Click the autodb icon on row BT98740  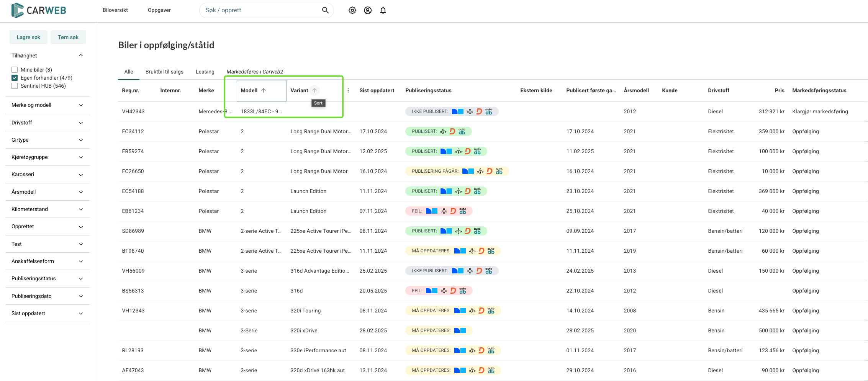(x=491, y=251)
